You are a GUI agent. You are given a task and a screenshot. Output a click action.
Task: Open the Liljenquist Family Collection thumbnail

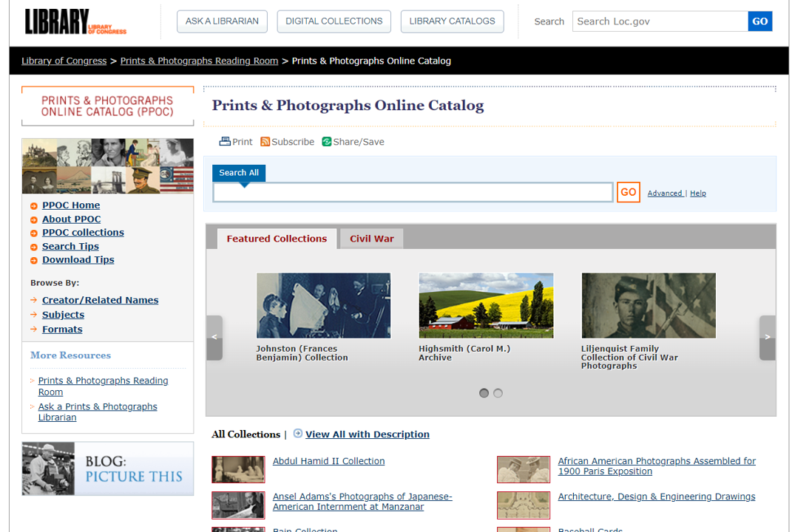649,306
